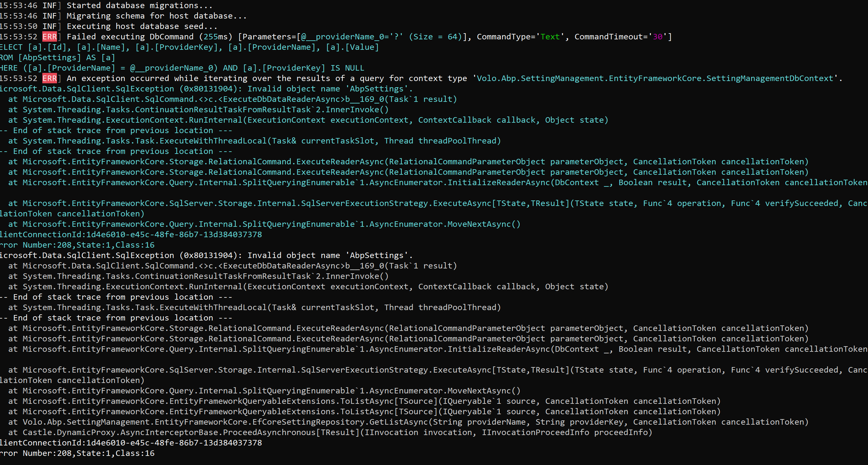Click the green 'Text' CommandType value
The image size is (868, 465).
coord(550,37)
